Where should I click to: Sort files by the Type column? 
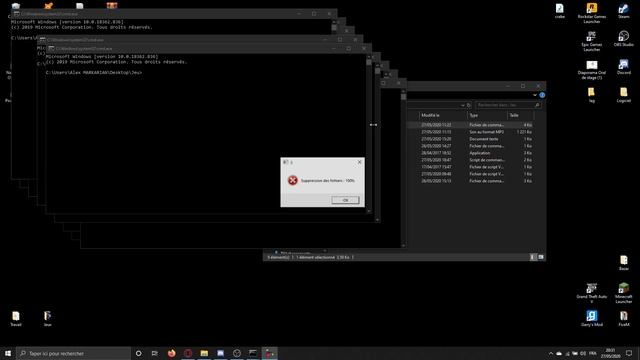[487, 115]
